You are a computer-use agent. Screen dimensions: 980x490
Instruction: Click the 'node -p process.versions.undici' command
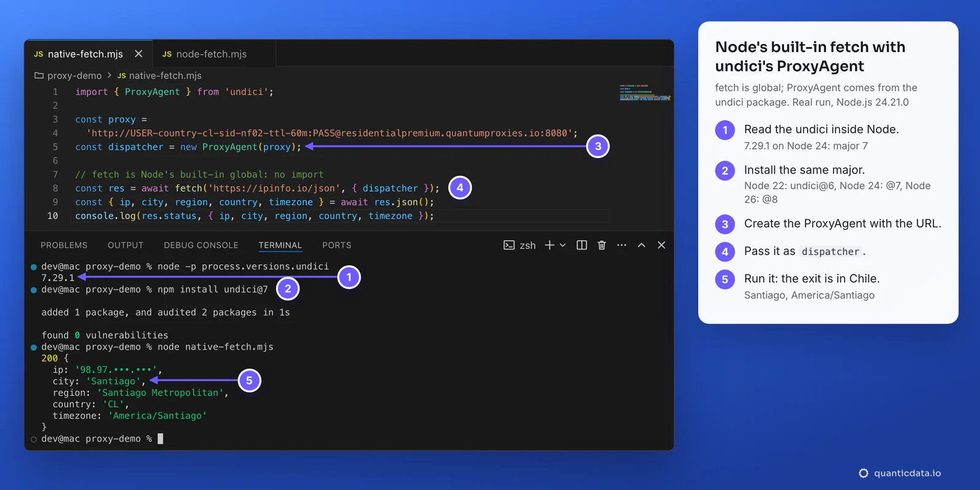(243, 266)
